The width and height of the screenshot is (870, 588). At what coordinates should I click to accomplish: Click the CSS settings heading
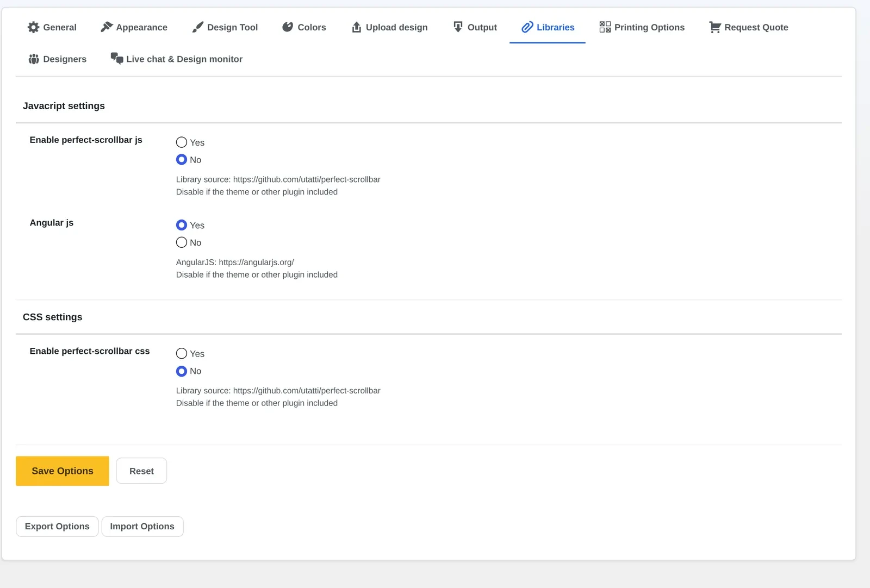[53, 317]
